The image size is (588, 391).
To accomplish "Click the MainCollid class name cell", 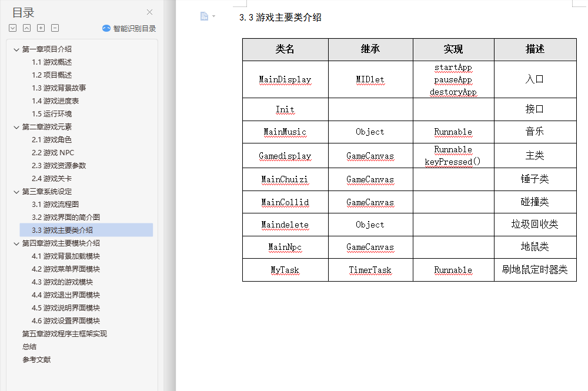I will [x=285, y=202].
